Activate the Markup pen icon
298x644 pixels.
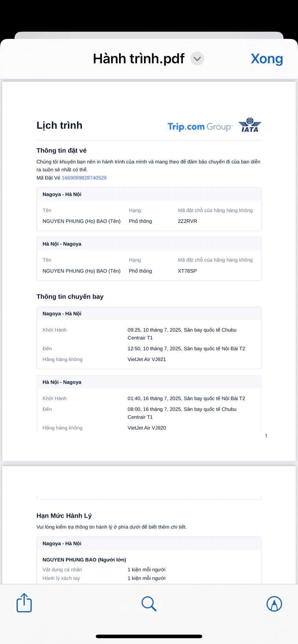click(274, 604)
